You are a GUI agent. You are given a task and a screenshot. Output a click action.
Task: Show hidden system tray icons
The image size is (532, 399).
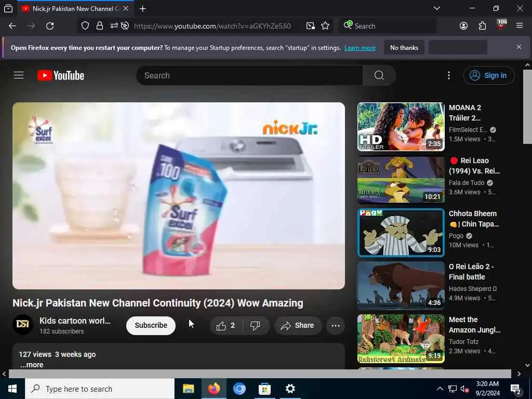(440, 389)
